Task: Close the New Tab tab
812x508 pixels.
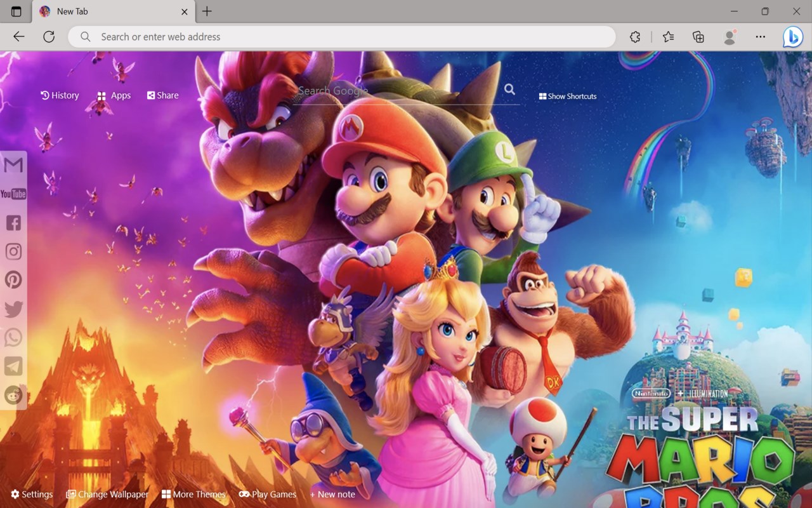Action: point(185,11)
